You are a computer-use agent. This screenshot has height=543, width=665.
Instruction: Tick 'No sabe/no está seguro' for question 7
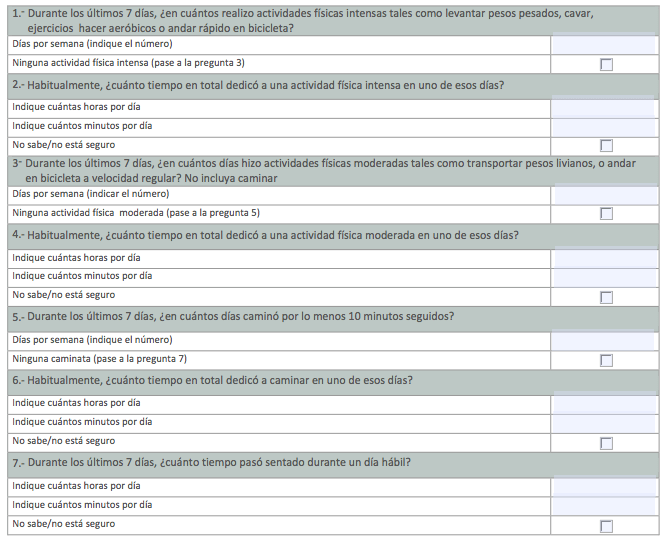click(606, 526)
